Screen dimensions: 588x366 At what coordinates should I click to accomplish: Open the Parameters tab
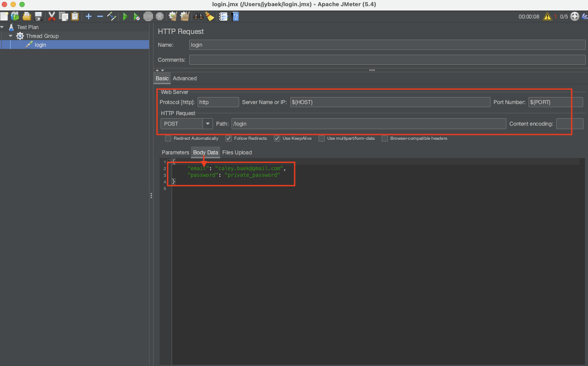point(175,153)
